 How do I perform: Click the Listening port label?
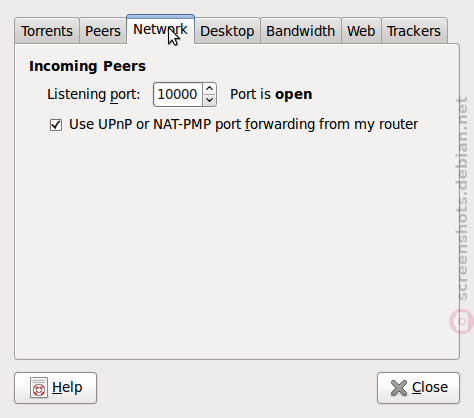tap(94, 95)
